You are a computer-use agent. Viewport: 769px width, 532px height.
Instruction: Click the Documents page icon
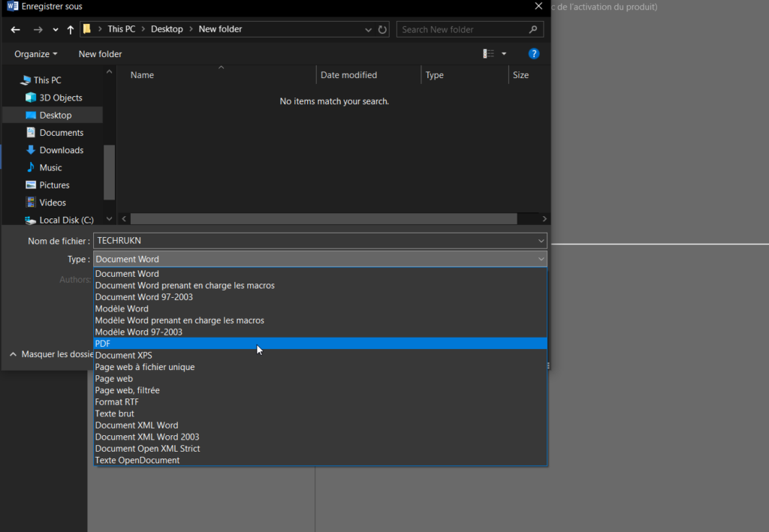[x=31, y=132]
